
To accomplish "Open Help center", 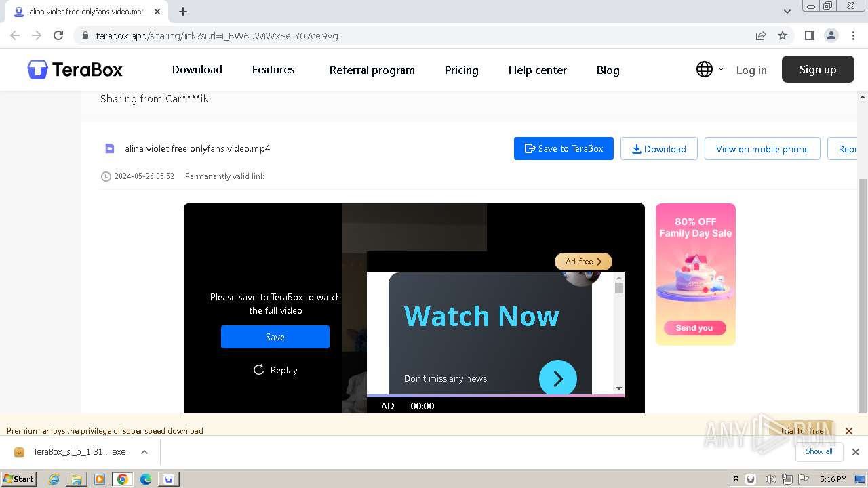I will pos(538,70).
